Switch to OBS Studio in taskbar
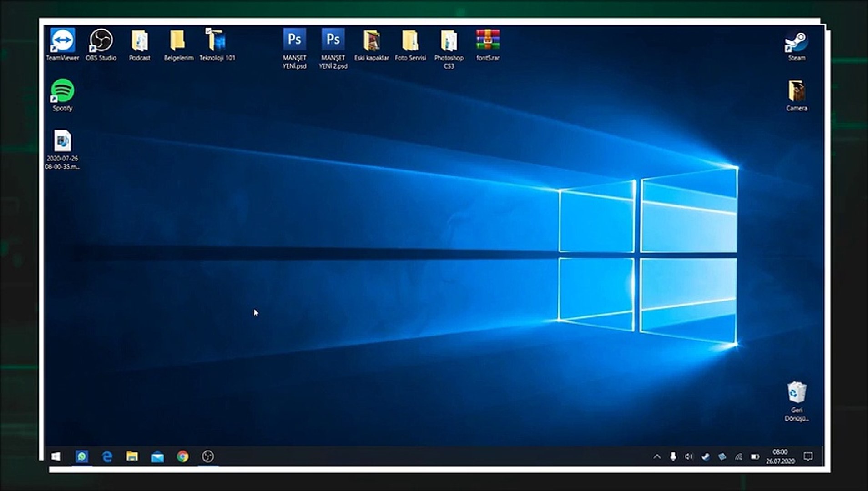Viewport: 868px width, 491px height. [x=208, y=456]
